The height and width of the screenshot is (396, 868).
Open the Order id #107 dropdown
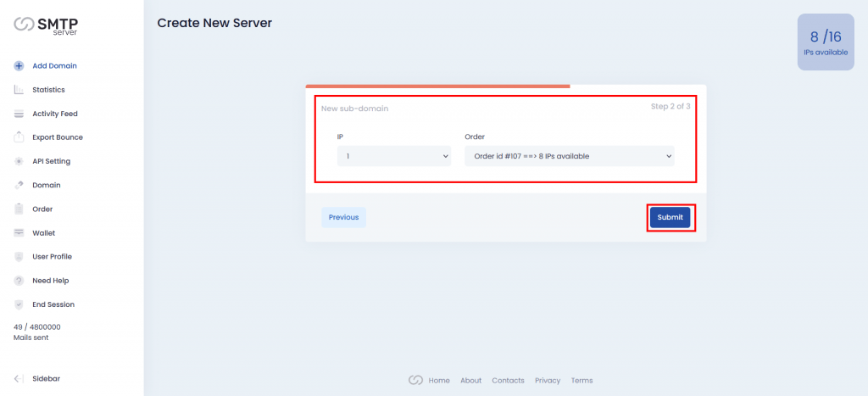[x=570, y=156]
